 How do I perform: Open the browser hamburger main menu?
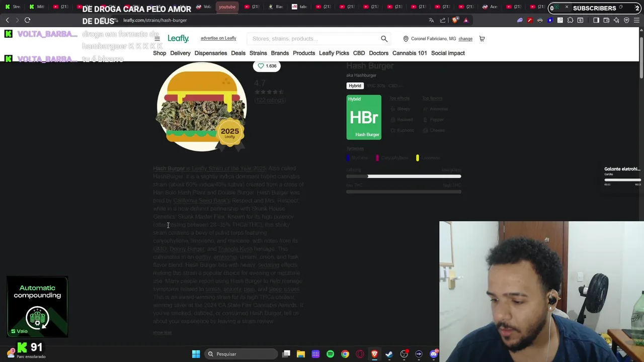click(637, 20)
